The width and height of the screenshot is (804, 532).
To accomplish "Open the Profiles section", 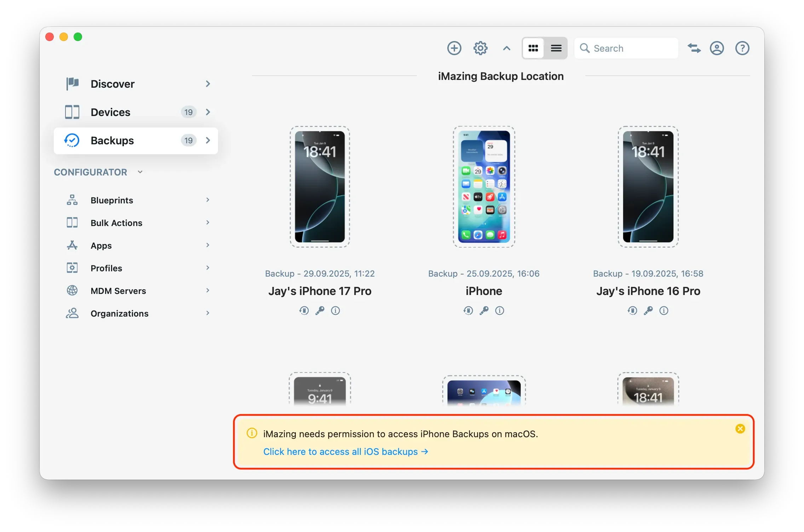I will (x=106, y=268).
